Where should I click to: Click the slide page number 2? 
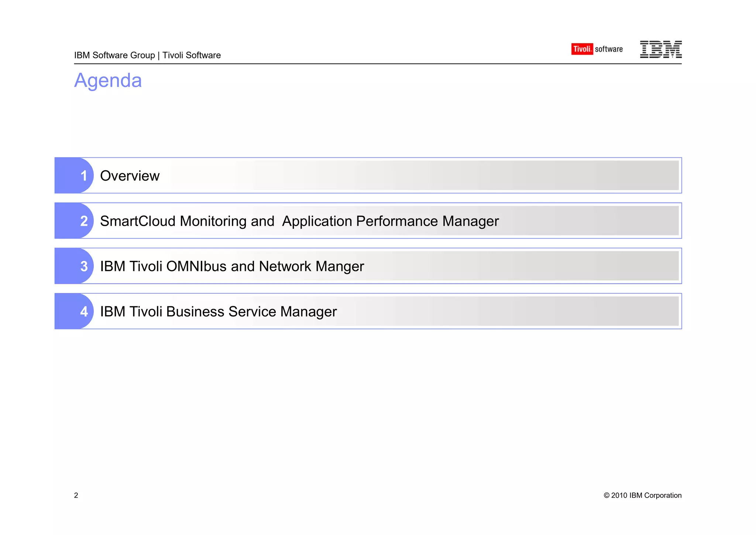pos(76,495)
